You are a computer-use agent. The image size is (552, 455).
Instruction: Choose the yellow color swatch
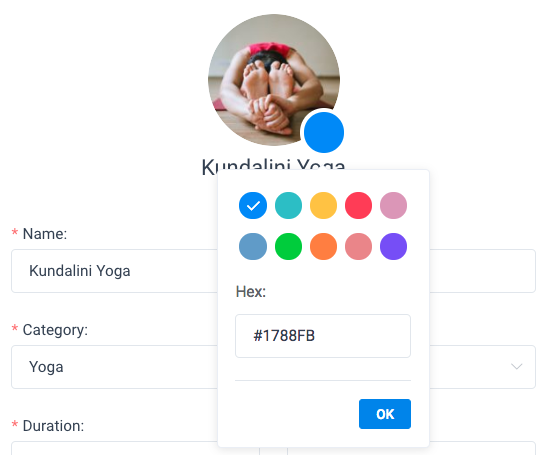[x=323, y=205]
